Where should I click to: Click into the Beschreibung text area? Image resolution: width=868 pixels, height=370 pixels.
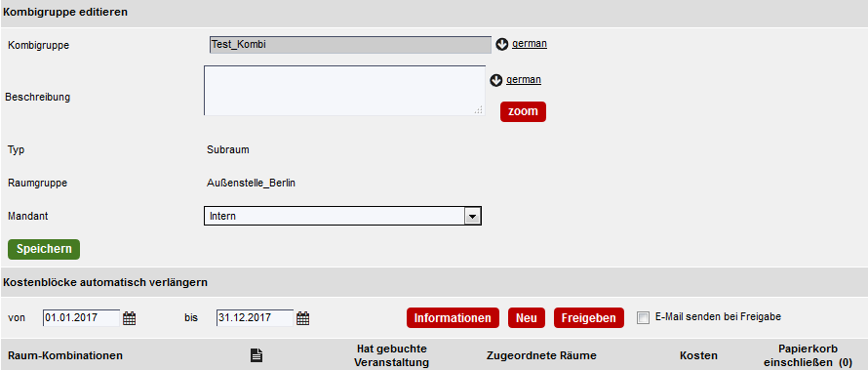[344, 90]
